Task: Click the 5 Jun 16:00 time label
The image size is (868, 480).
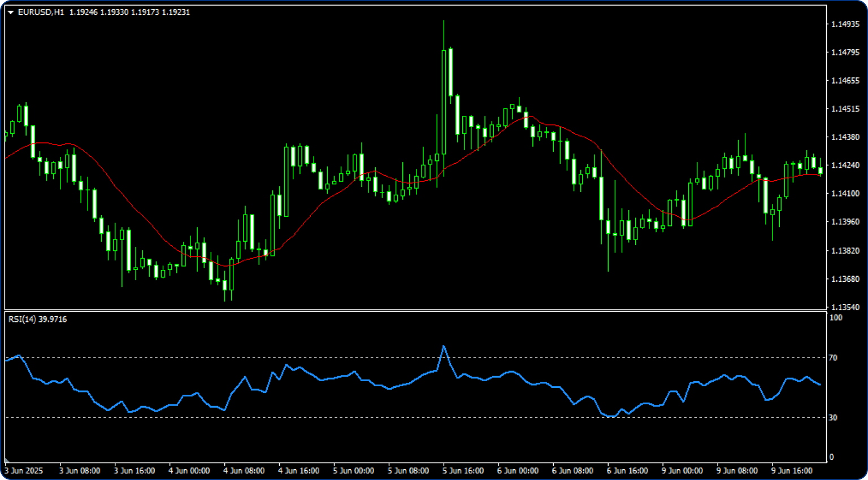Action: 463,471
